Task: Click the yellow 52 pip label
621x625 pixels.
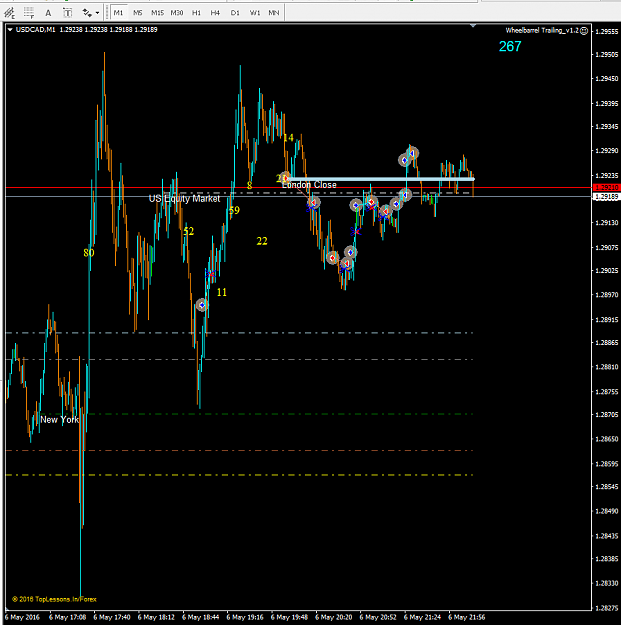Action: coord(189,231)
